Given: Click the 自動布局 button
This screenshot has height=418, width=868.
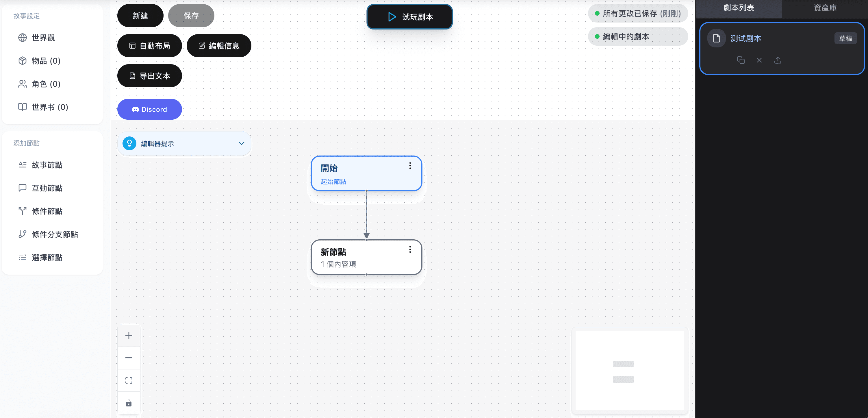Looking at the screenshot, I should click(149, 45).
